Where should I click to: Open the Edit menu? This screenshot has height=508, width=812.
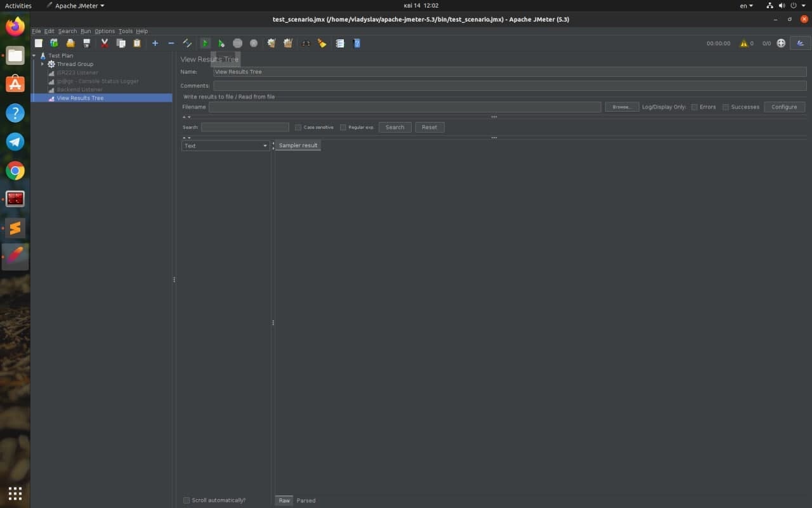coord(49,31)
